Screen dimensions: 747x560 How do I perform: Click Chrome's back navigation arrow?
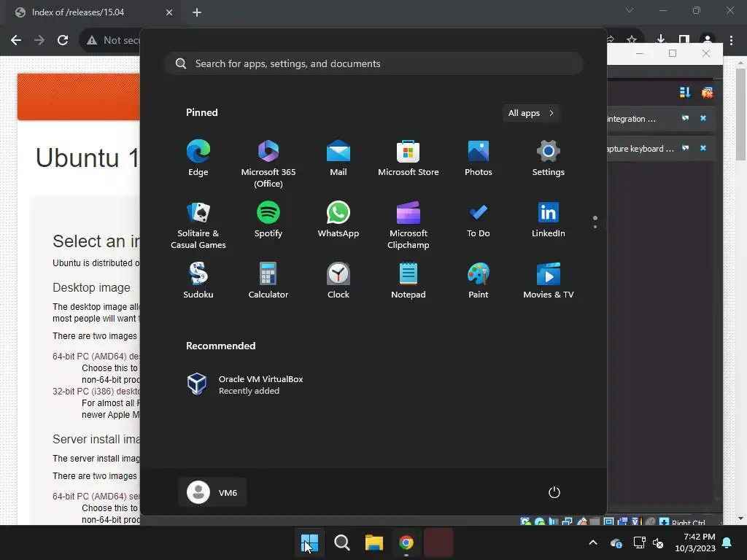pyautogui.click(x=16, y=41)
